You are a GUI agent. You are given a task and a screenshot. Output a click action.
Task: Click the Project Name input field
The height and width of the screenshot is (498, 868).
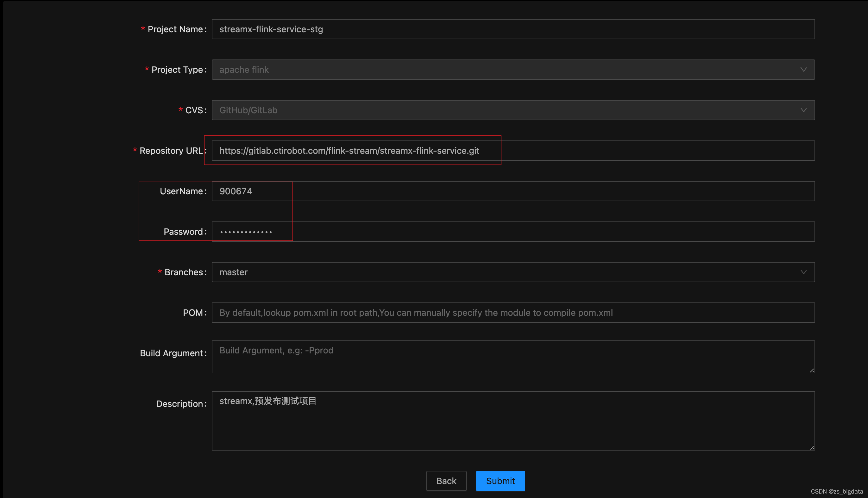513,29
